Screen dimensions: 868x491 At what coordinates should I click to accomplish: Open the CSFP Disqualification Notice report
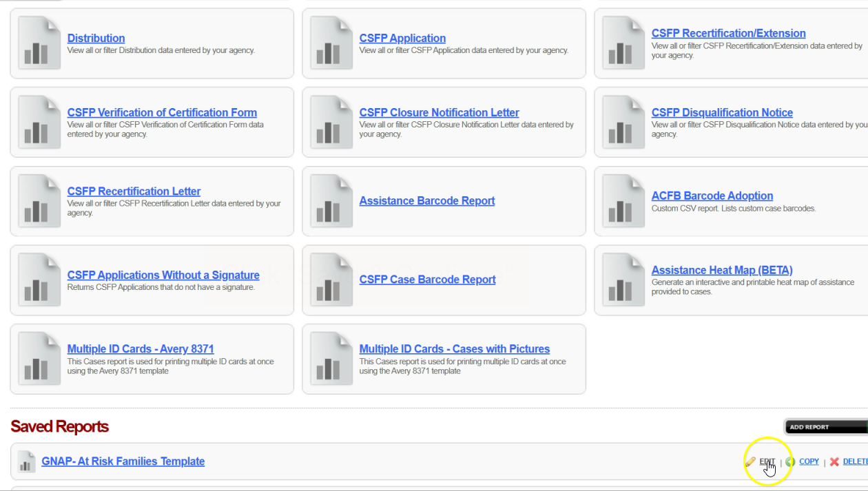click(722, 112)
